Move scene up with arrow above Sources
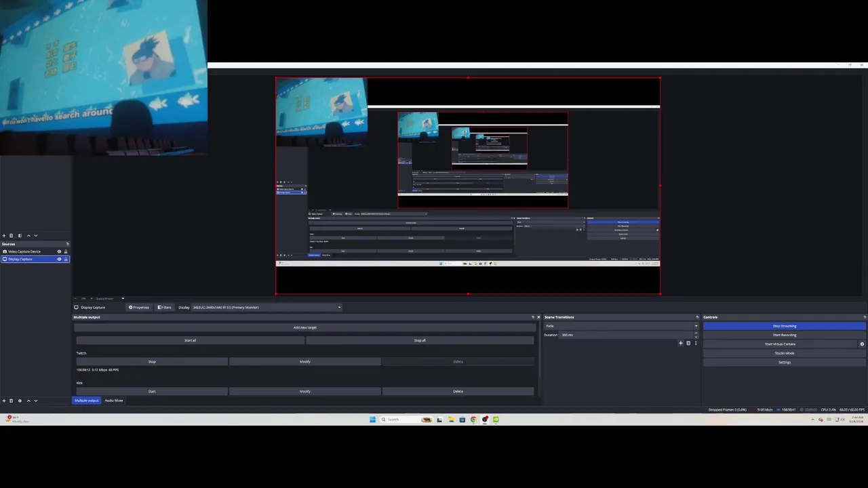Viewport: 868px width, 488px height. pyautogui.click(x=28, y=235)
